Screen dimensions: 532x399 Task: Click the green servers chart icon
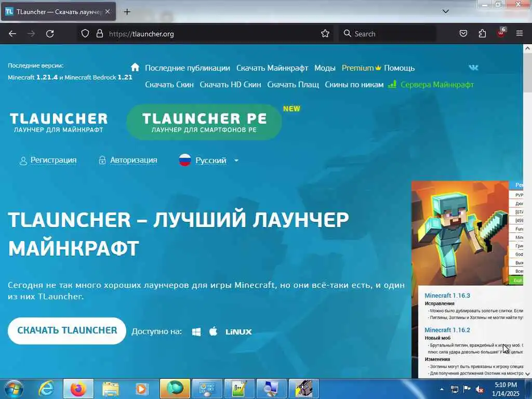click(x=392, y=84)
